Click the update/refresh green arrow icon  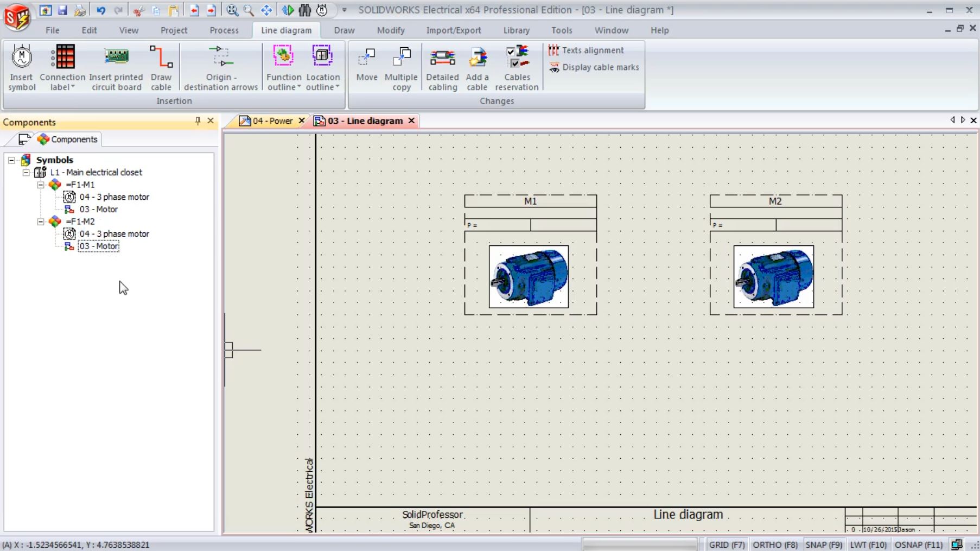click(288, 10)
